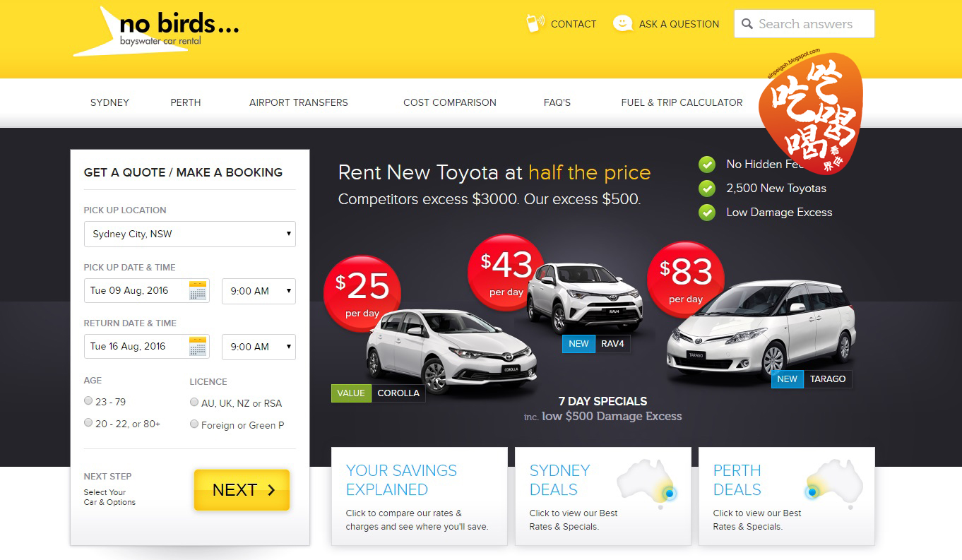962x560 pixels.
Task: Click 'Competitors excess $3000' text
Action: pyautogui.click(x=428, y=199)
